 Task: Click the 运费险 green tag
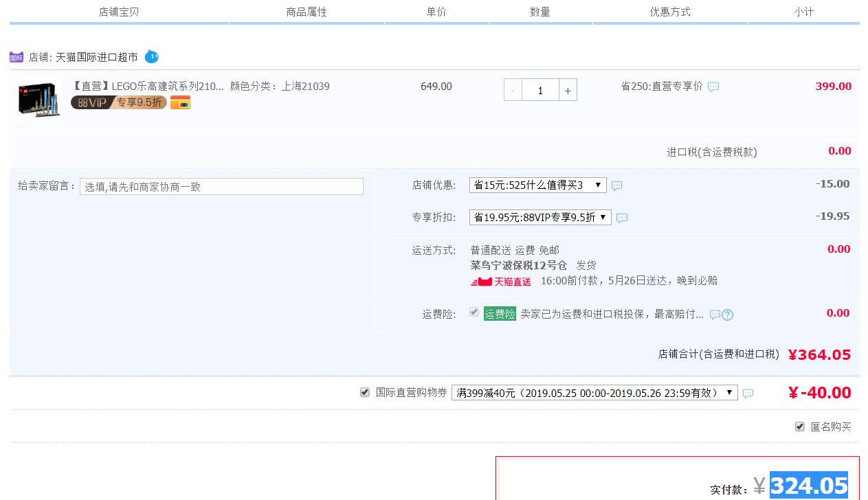pyautogui.click(x=500, y=314)
